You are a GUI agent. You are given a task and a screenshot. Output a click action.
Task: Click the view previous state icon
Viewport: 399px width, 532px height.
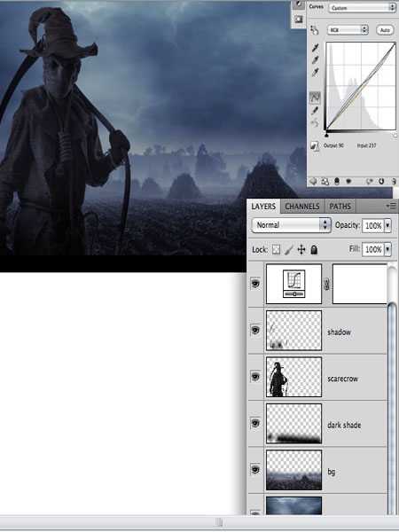[369, 182]
